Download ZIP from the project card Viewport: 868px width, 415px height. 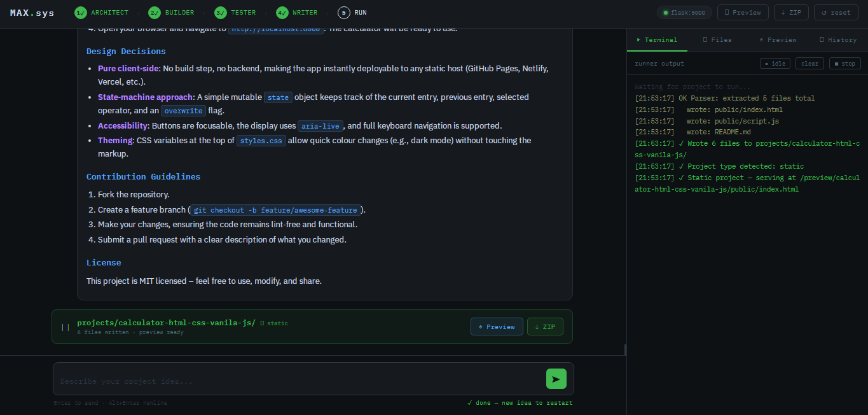pyautogui.click(x=545, y=327)
